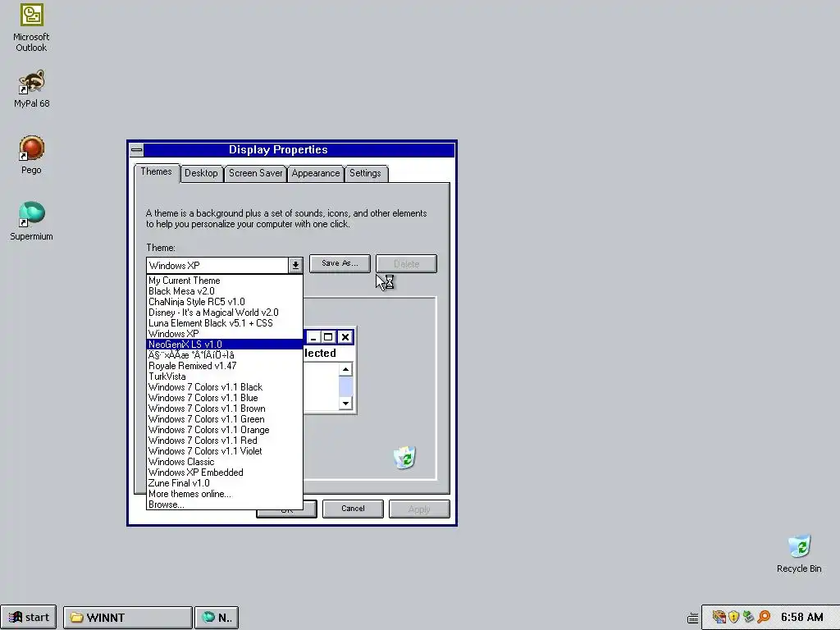The height and width of the screenshot is (630, 840).
Task: Choose the Windows XP Embedded theme
Action: click(x=225, y=472)
